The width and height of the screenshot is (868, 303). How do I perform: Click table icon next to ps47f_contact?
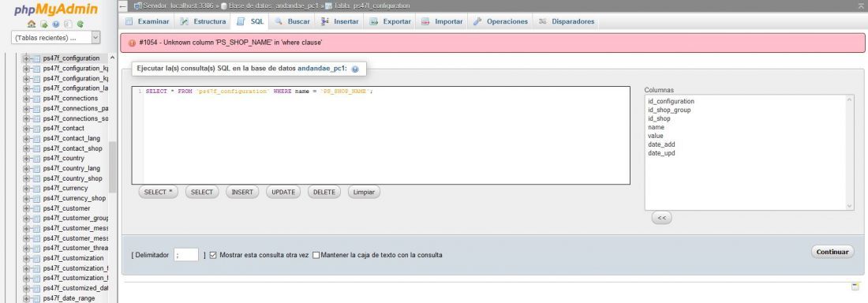tap(36, 129)
